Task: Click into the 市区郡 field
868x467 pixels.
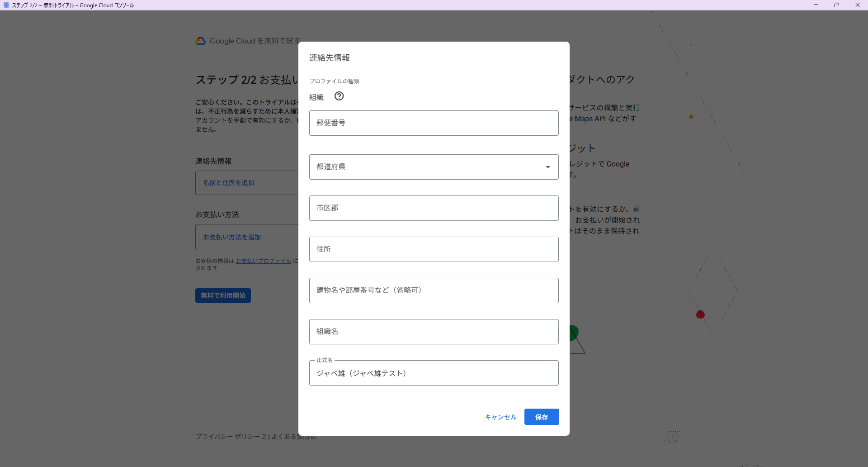Action: click(x=434, y=208)
